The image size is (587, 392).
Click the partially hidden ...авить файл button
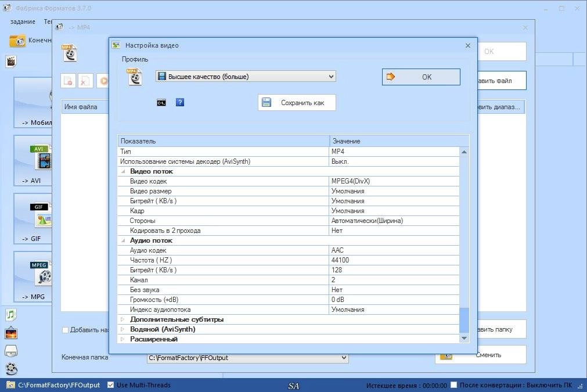click(x=502, y=81)
